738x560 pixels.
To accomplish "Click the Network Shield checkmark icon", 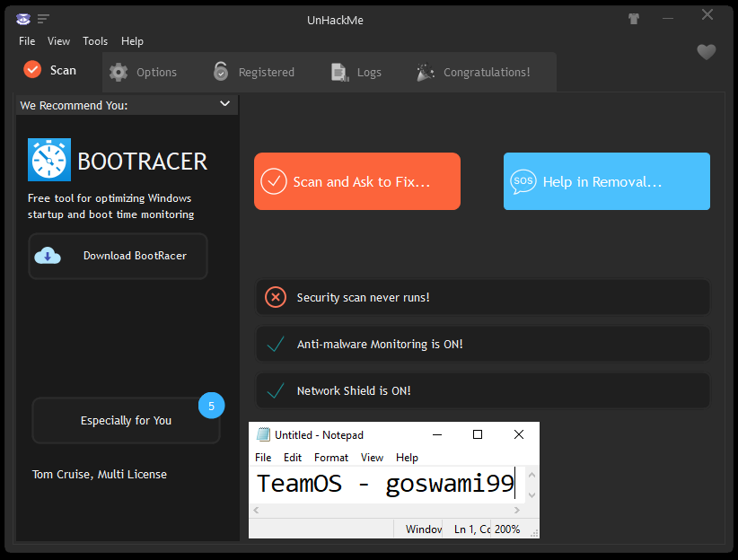I will click(x=276, y=390).
